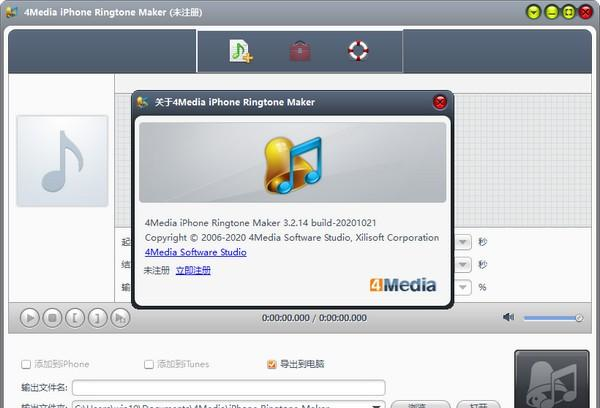Click the Add Audio File toolbar icon

click(241, 51)
